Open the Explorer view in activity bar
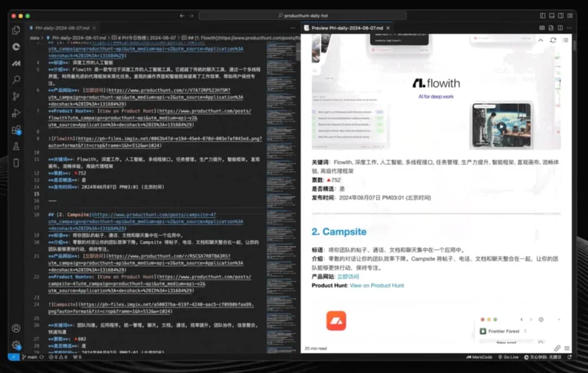This screenshot has height=373, width=588. (16, 30)
